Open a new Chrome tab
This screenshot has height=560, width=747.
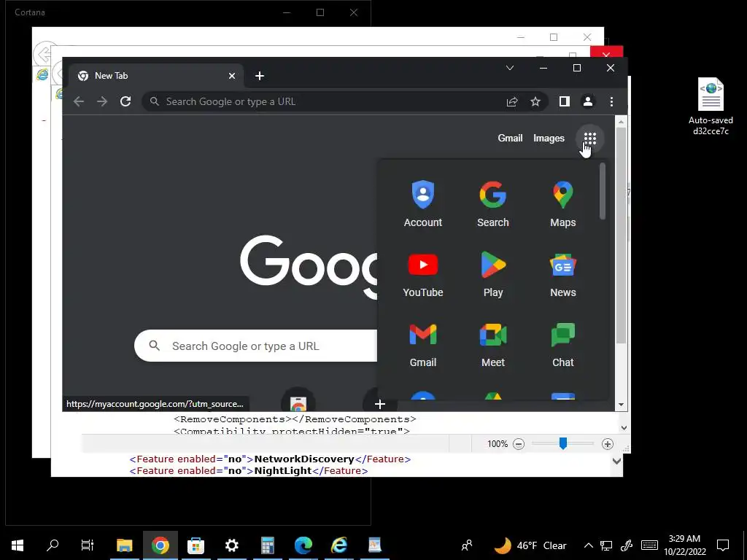click(x=260, y=76)
